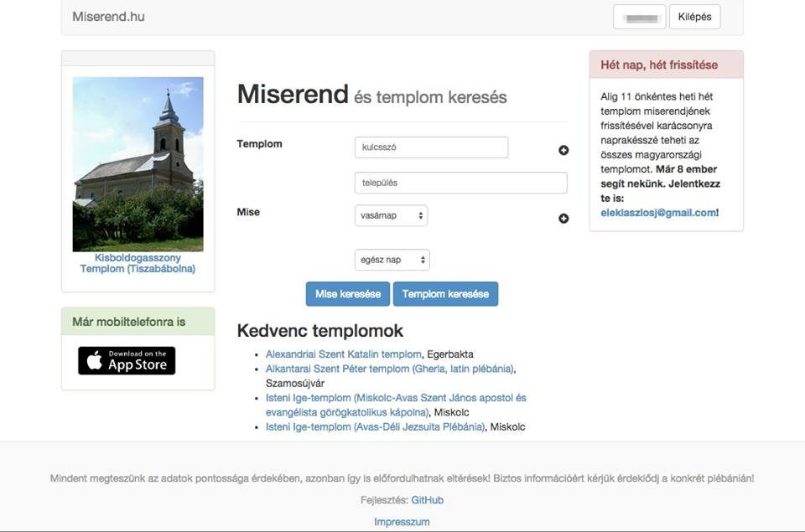Open the App Store download badge

click(127, 360)
